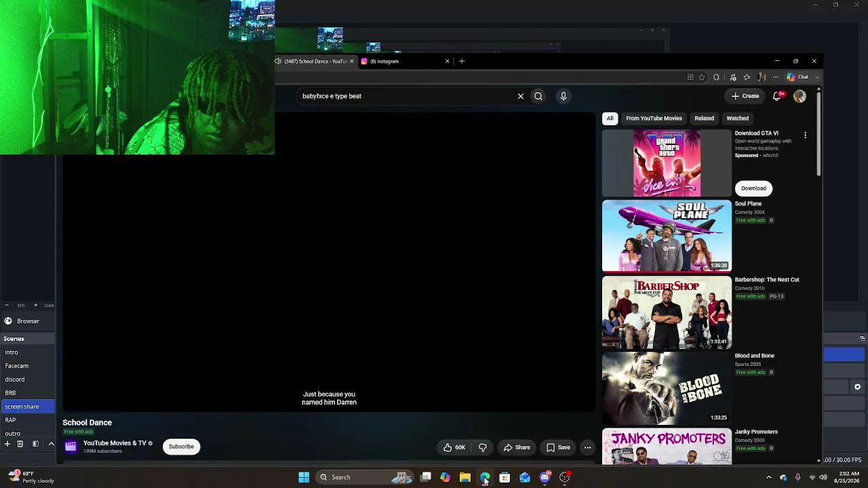Select the discord scene in OBS

coord(27,380)
